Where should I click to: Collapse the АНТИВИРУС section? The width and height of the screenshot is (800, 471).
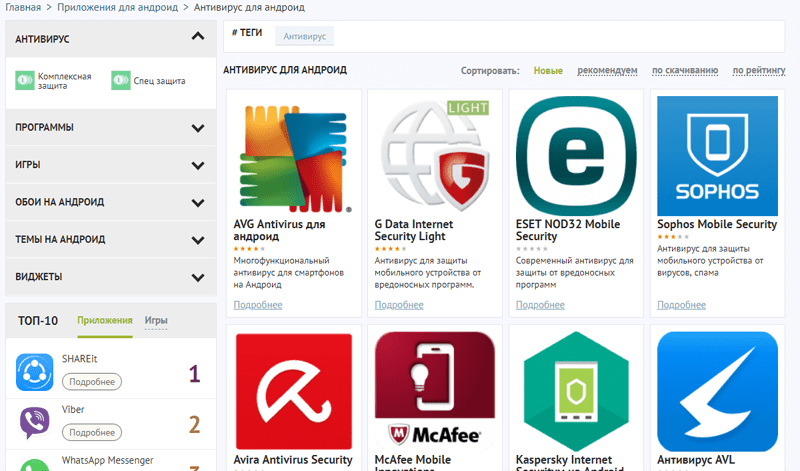tap(197, 36)
